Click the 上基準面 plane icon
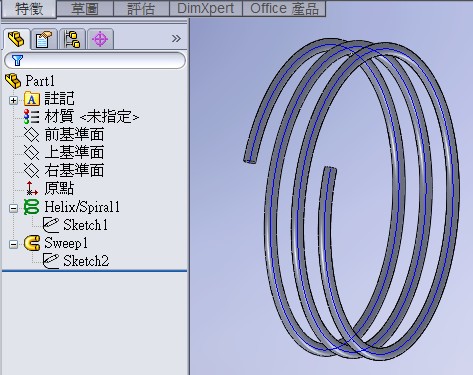 point(32,153)
